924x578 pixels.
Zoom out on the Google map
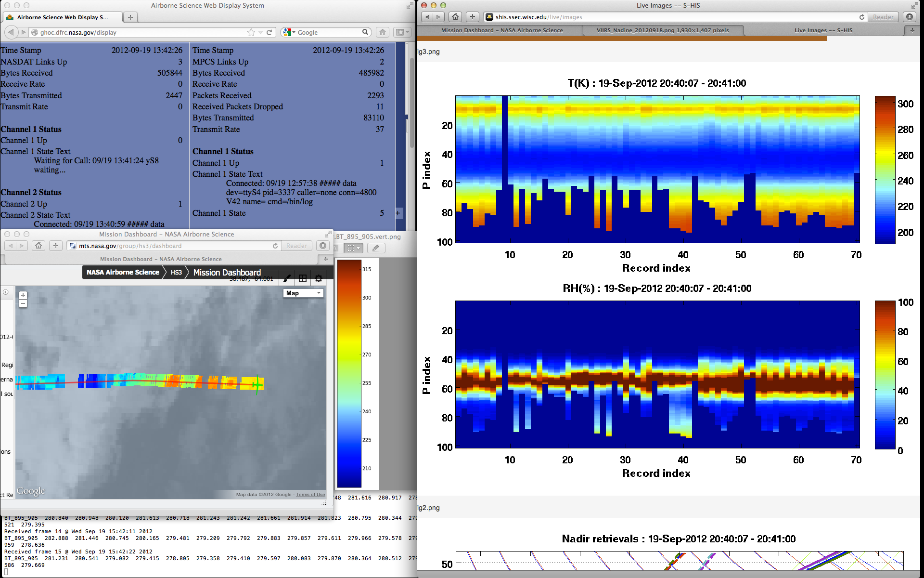[x=23, y=303]
